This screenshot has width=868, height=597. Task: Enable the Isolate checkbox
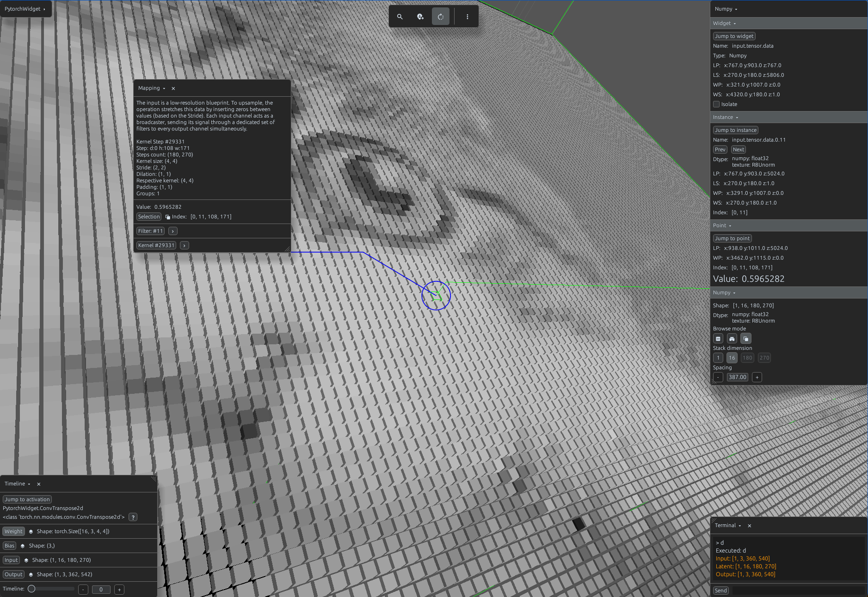click(x=716, y=104)
